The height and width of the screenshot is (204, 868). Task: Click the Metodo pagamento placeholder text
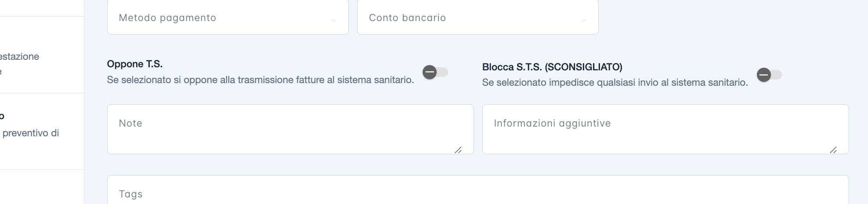pos(167,18)
